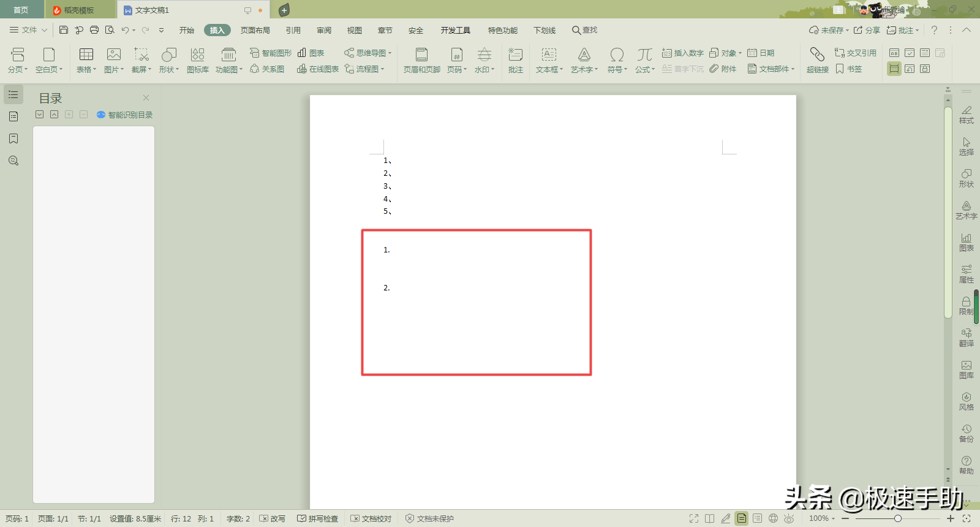980x527 pixels.
Task: Open the 备份 backup tool on right sidebar
Action: [x=967, y=433]
